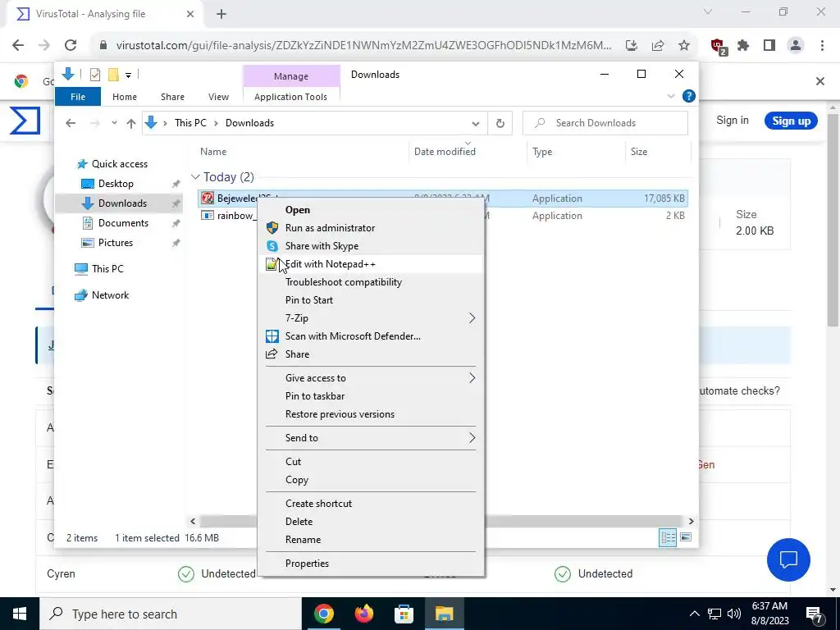This screenshot has width=840, height=630.
Task: Click VirusTotal Sign up button
Action: coord(791,121)
